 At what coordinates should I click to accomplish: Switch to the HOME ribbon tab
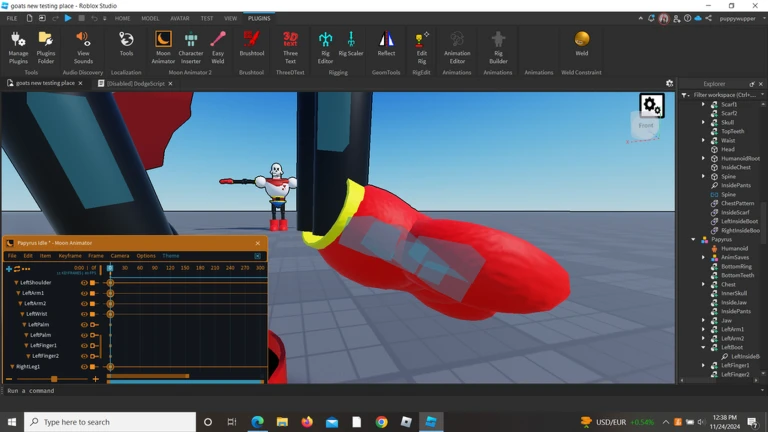[122, 18]
